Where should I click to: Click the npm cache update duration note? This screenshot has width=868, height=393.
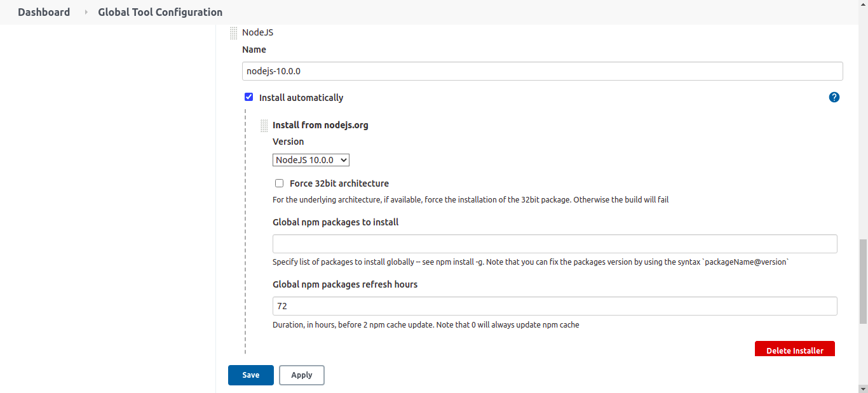click(x=426, y=324)
